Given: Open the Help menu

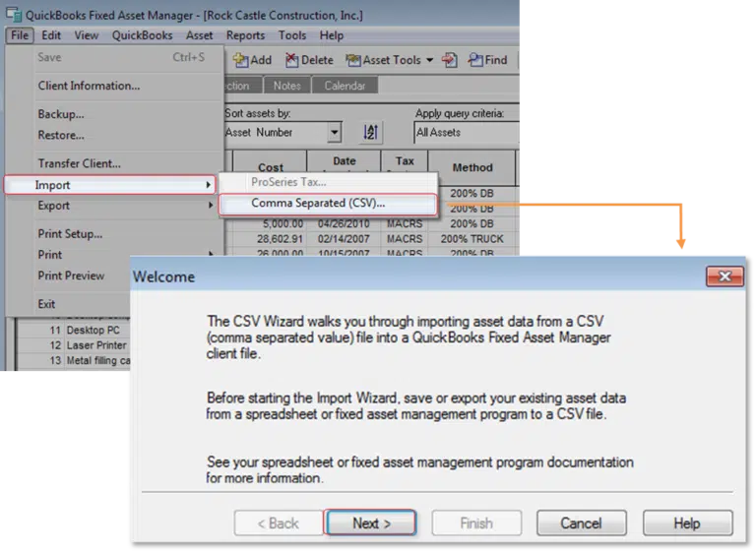Looking at the screenshot, I should [331, 35].
